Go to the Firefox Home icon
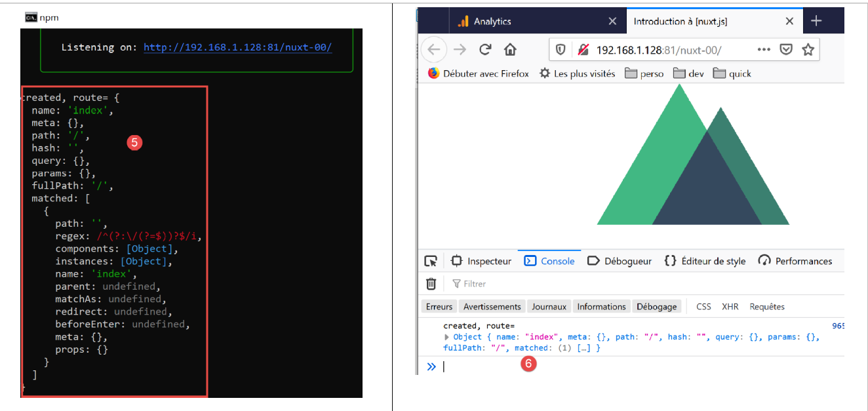 pyautogui.click(x=510, y=50)
